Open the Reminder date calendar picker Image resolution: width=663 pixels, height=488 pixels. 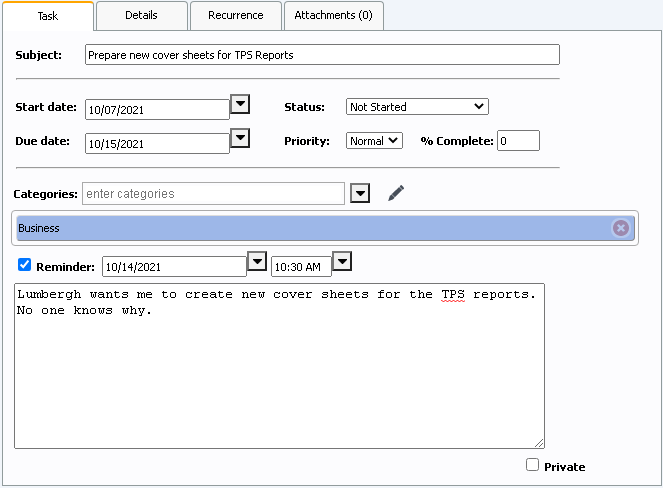tap(257, 262)
